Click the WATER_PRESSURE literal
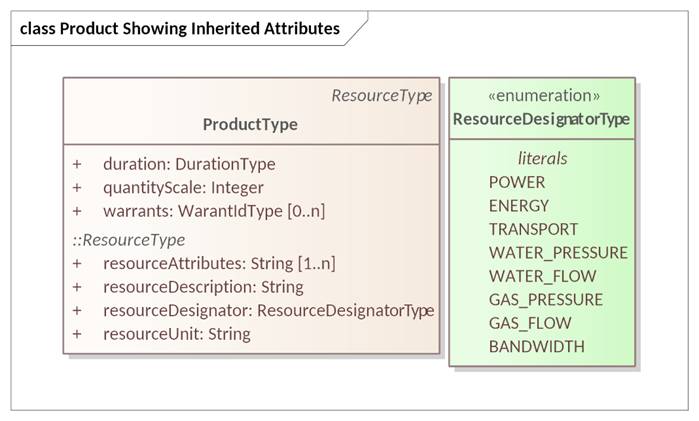This screenshot has width=699, height=421. [x=558, y=252]
